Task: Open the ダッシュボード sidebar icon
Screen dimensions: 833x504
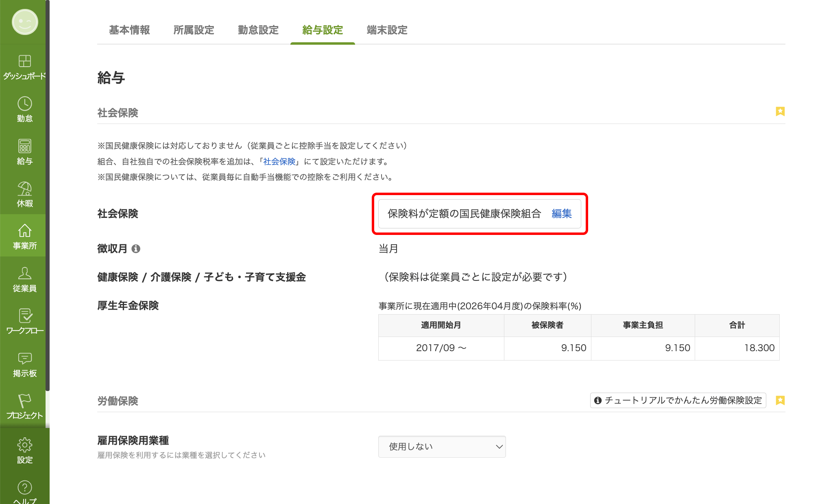Action: [24, 61]
